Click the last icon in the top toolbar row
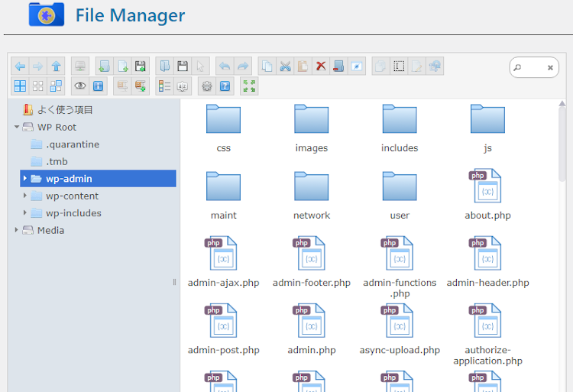The image size is (573, 392). 435,66
